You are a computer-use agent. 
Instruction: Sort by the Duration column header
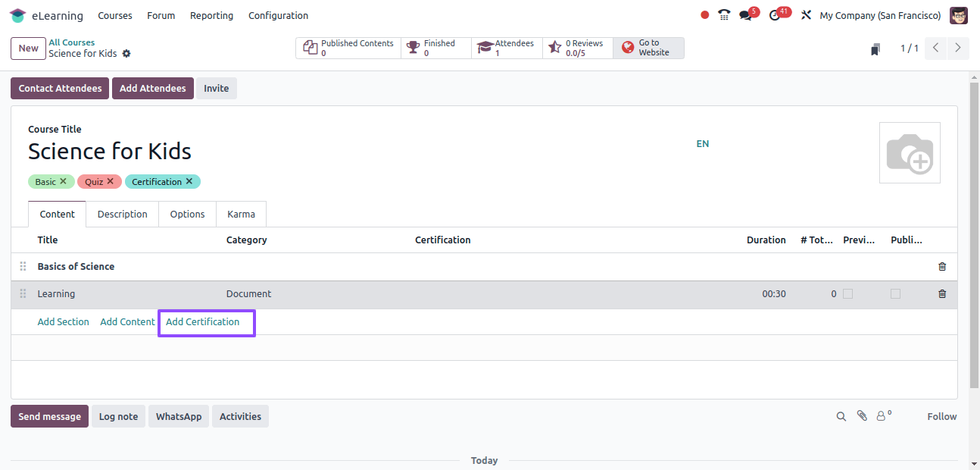pyautogui.click(x=766, y=240)
